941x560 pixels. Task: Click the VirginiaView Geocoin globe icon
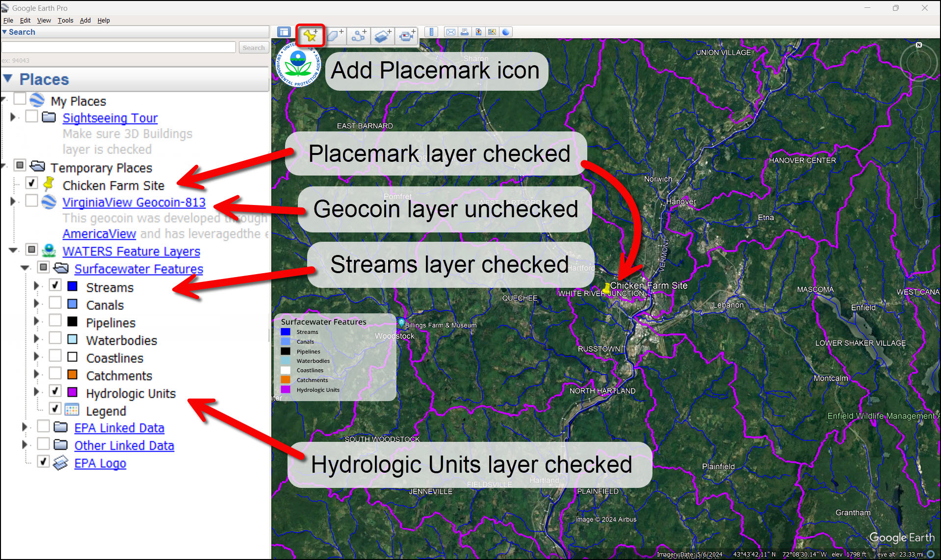point(49,202)
